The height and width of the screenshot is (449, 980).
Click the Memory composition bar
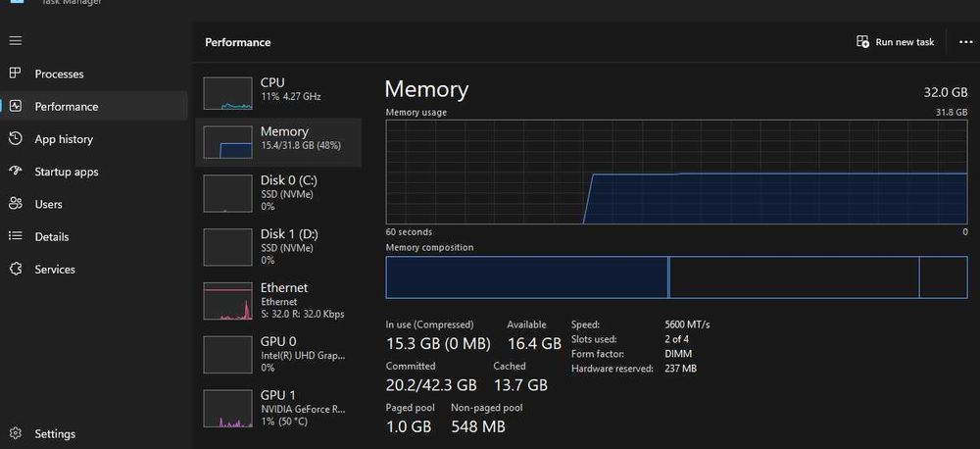(676, 277)
